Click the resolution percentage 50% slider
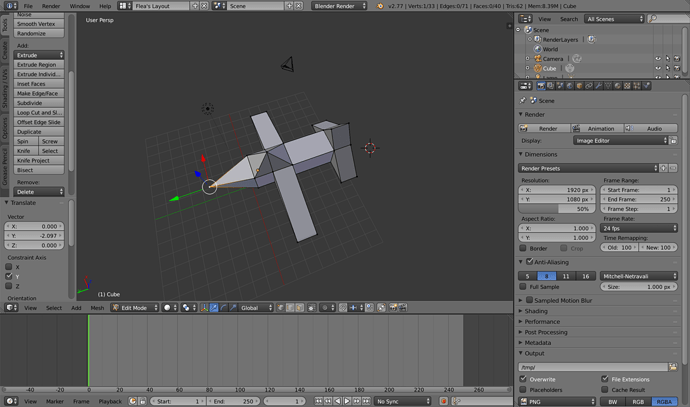The image size is (690, 407). coord(555,209)
